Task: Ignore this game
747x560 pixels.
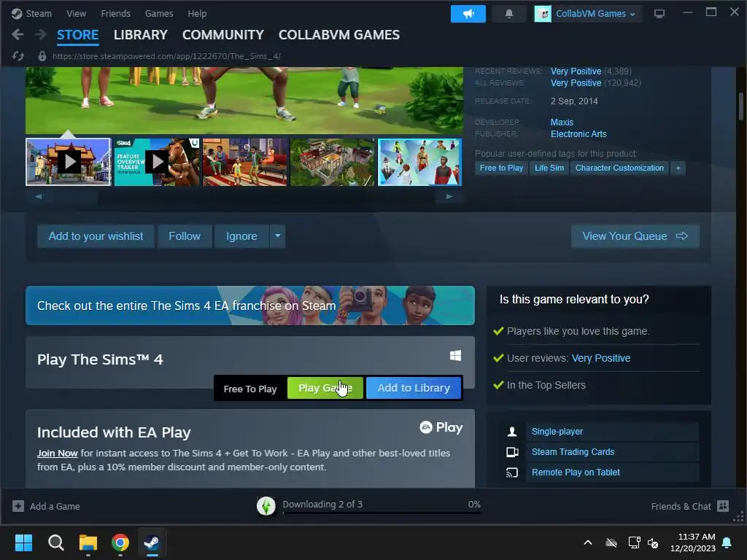Action: point(241,236)
